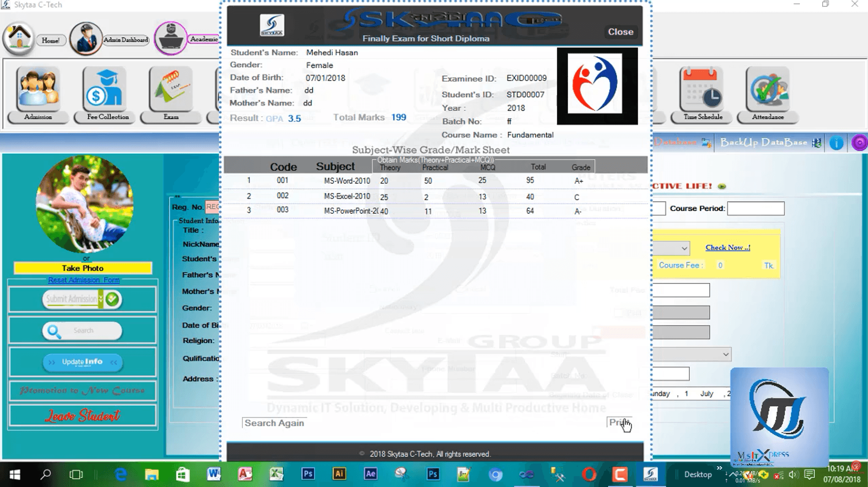
Task: Click the Update Info button
Action: pyautogui.click(x=83, y=362)
